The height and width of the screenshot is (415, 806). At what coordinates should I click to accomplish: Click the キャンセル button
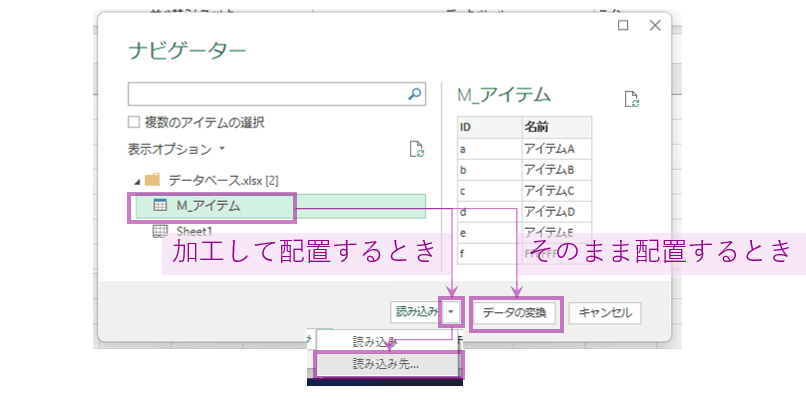605,313
